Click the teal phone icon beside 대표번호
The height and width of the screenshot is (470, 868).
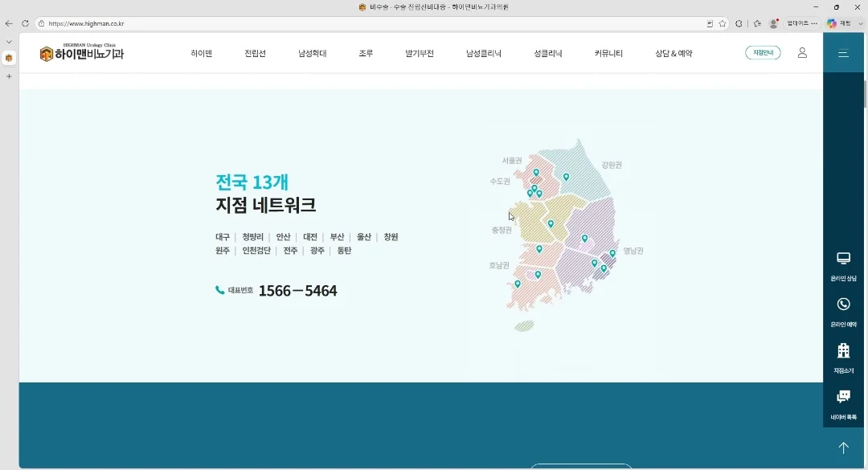click(x=219, y=290)
